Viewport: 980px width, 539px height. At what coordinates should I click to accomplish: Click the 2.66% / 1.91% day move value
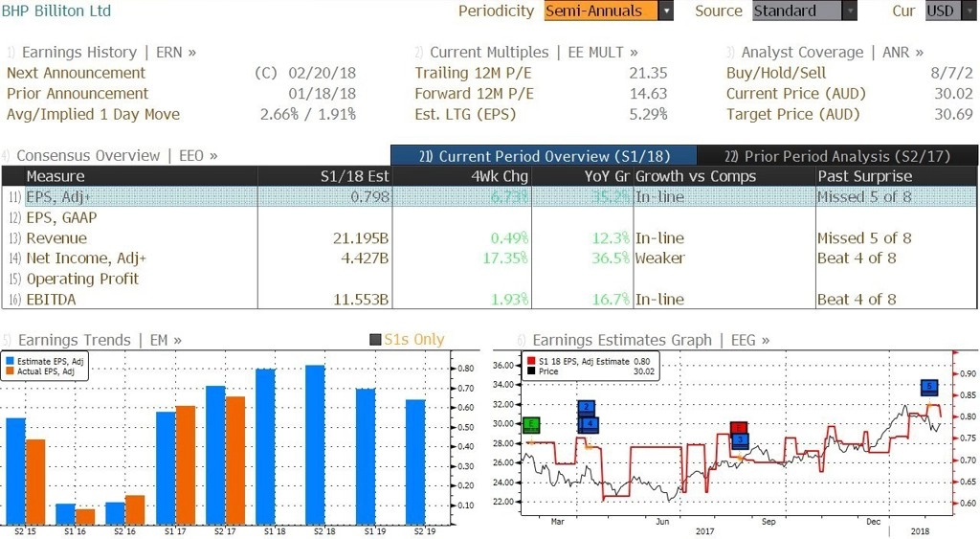point(308,115)
